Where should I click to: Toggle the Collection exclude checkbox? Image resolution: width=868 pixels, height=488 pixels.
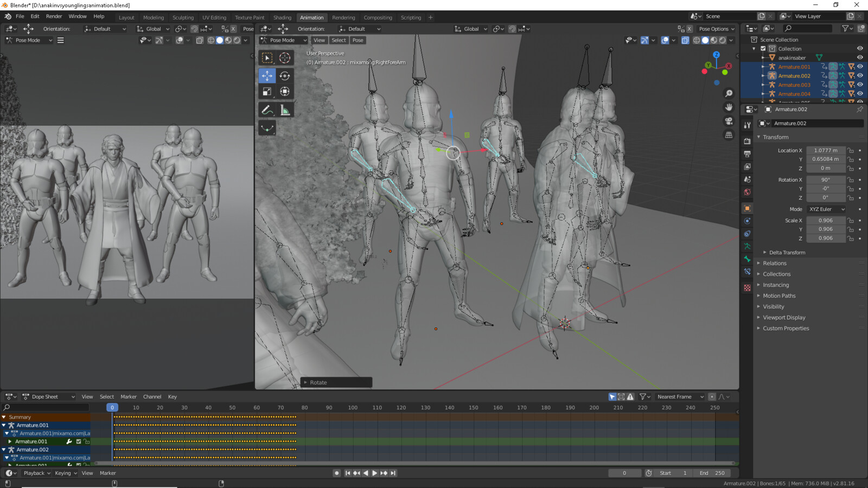pos(763,48)
